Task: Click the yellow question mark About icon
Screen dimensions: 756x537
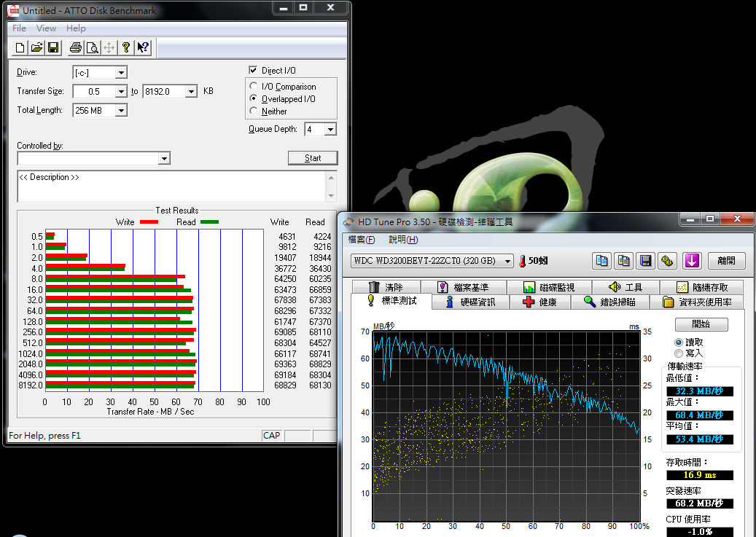Action: 126,48
